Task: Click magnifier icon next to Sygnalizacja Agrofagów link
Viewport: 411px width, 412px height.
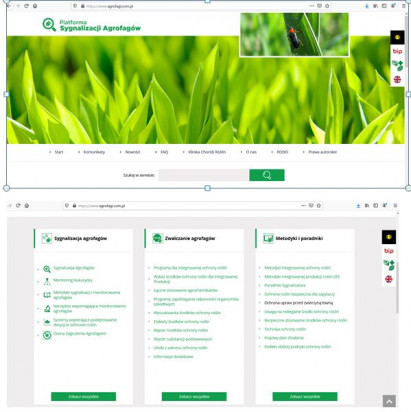Action: click(x=47, y=269)
